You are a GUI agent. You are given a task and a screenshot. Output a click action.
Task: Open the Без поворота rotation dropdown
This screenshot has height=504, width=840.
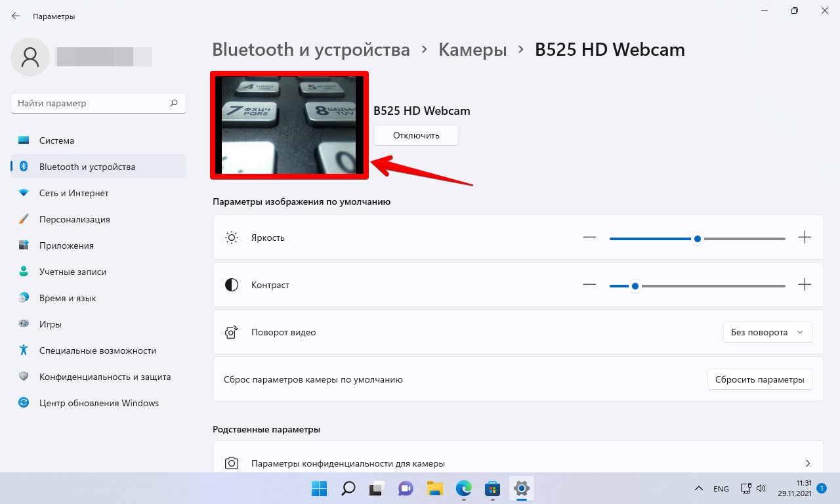pyautogui.click(x=768, y=332)
